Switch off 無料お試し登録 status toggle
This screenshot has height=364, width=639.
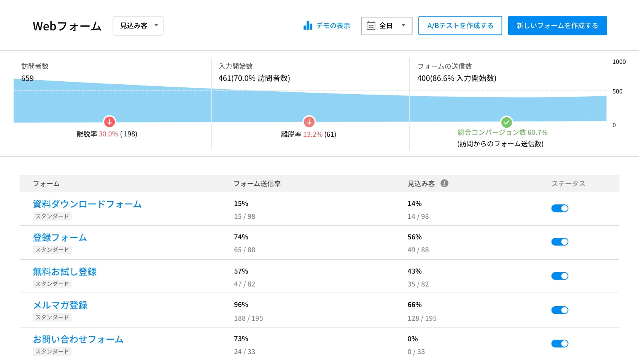pyautogui.click(x=560, y=276)
